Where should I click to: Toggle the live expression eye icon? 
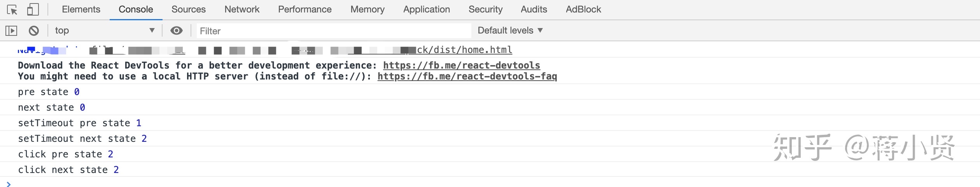177,30
